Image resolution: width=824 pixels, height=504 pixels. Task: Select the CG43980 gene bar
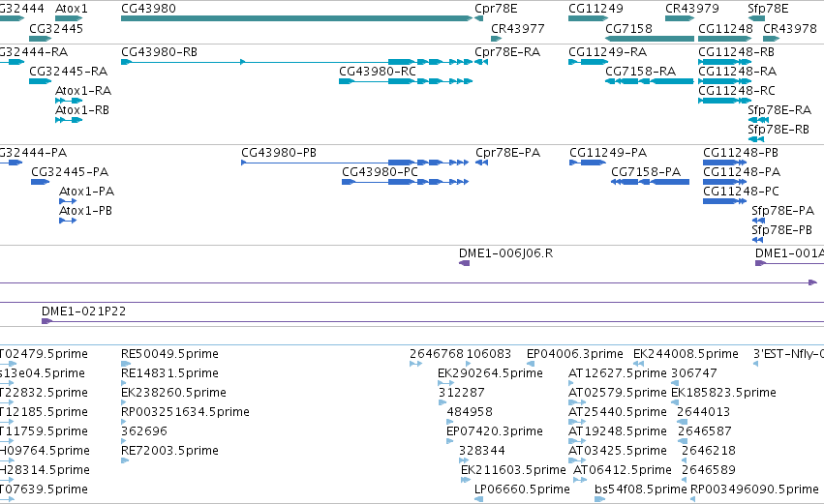click(297, 18)
